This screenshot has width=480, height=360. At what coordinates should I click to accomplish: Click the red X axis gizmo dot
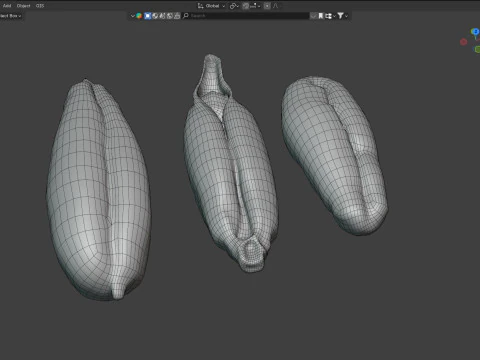[463, 42]
